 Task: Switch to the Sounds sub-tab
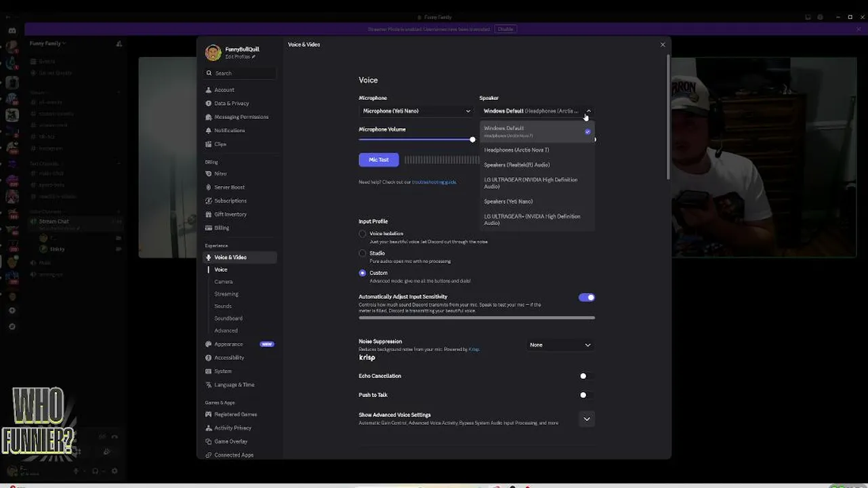pos(223,306)
